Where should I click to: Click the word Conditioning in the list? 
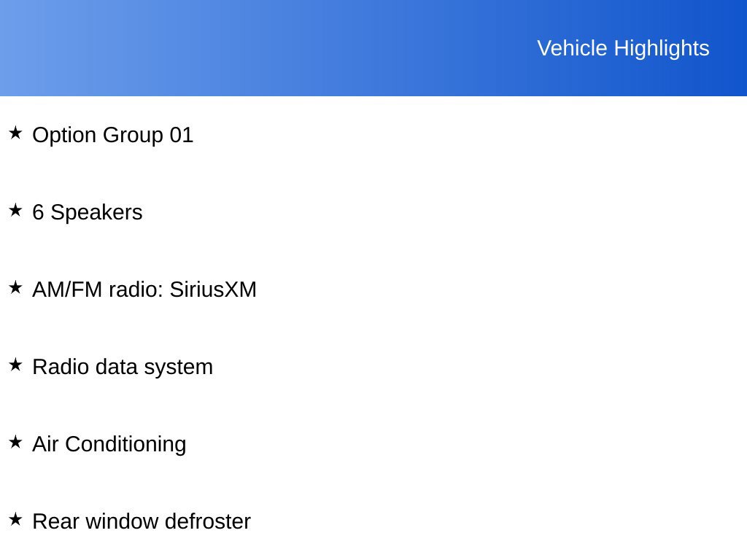coord(125,444)
